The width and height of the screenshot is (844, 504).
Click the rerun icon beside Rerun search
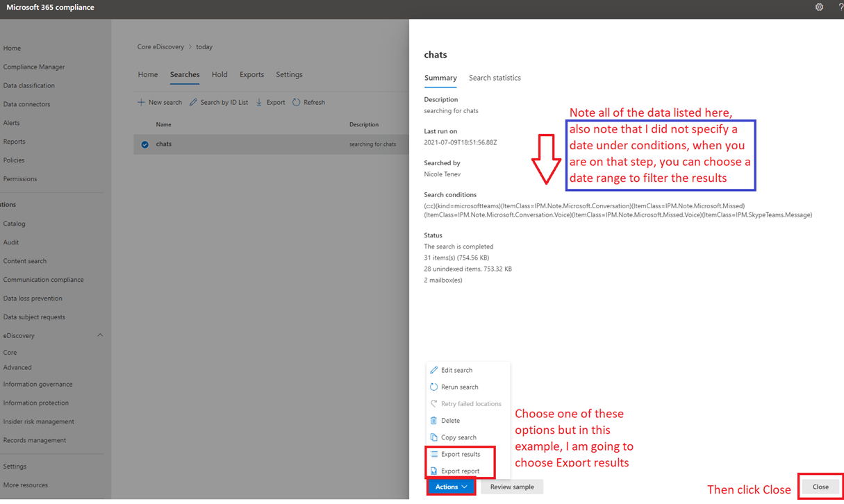434,387
